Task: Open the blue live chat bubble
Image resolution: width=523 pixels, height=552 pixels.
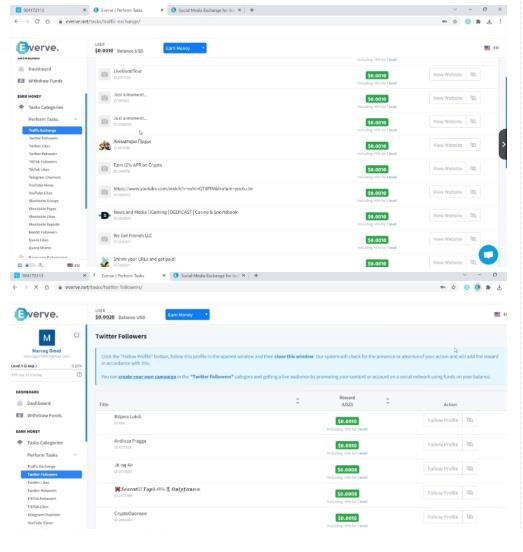Action: point(488,255)
